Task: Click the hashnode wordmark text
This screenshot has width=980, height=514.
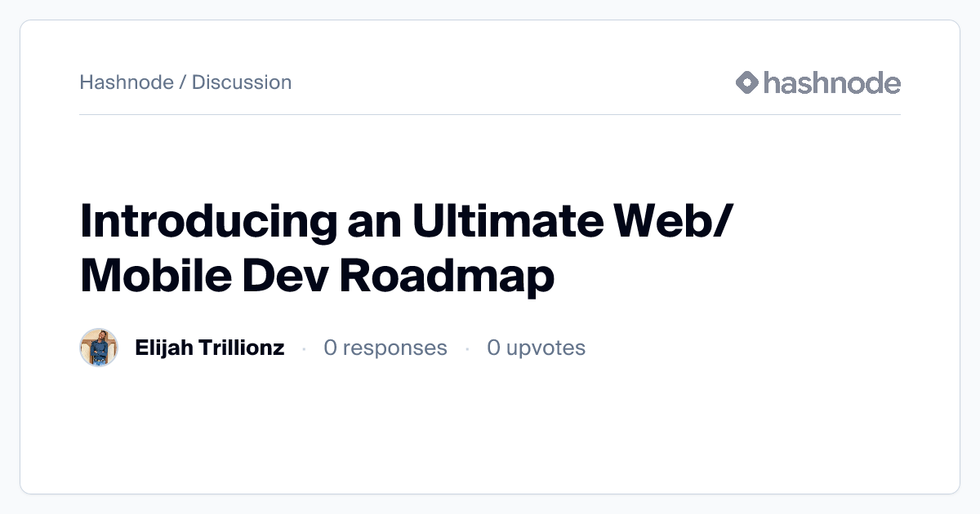Action: pyautogui.click(x=831, y=82)
